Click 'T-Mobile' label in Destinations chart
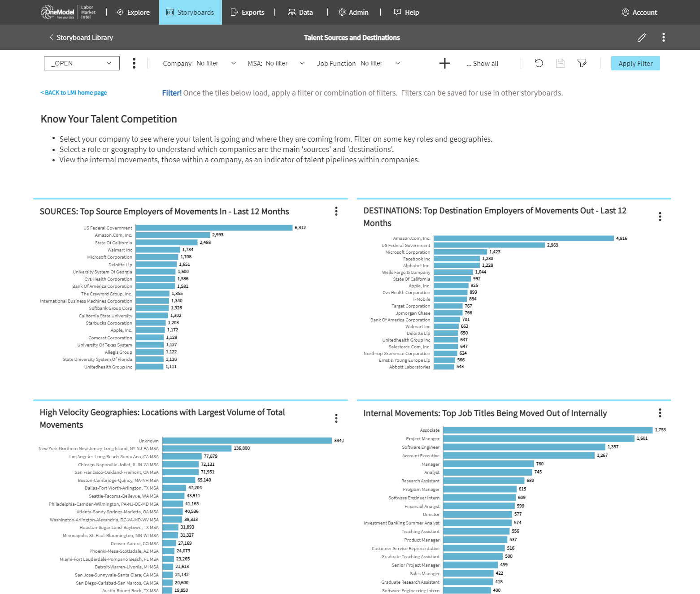 pyautogui.click(x=422, y=299)
